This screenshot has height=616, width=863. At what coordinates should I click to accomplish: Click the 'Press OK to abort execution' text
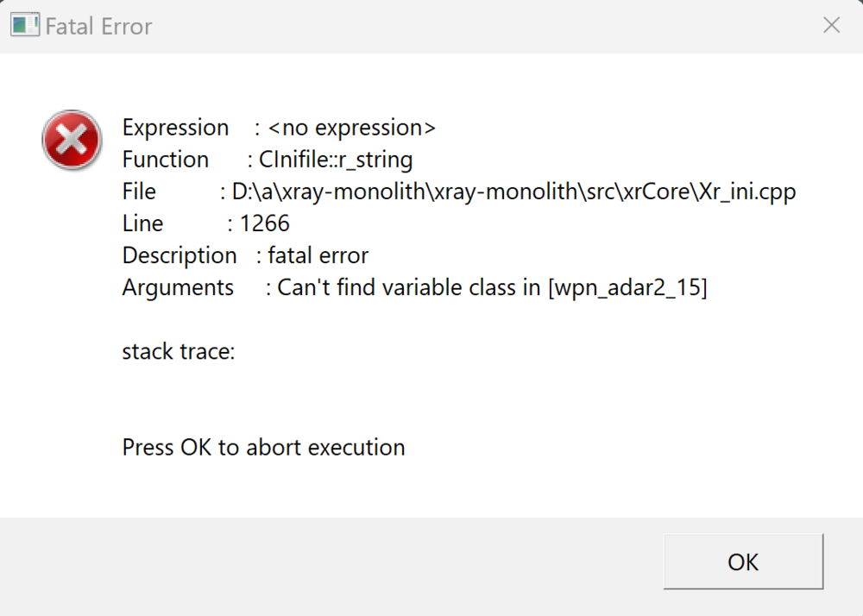tap(263, 447)
